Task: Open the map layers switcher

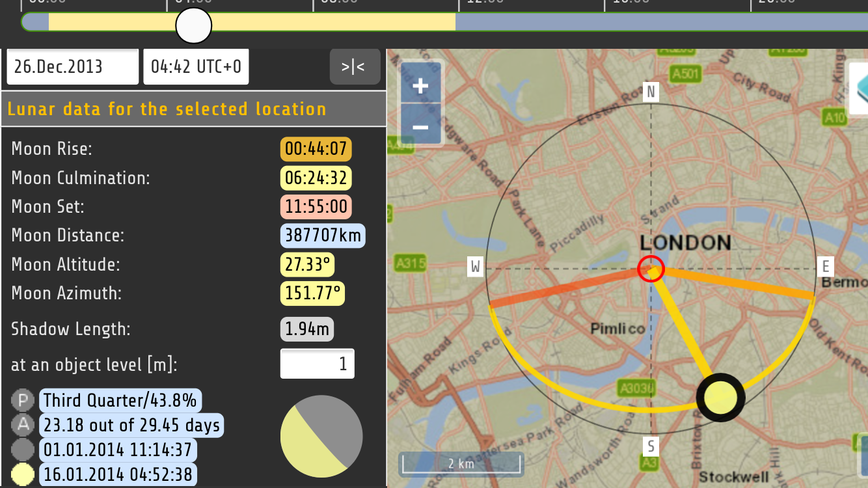Action: click(858, 88)
